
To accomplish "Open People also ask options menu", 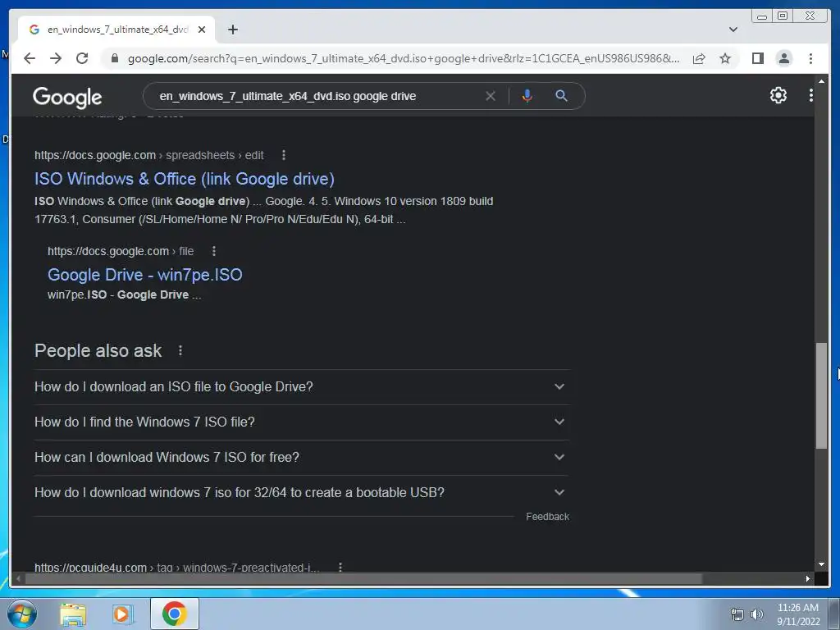I will pyautogui.click(x=180, y=350).
